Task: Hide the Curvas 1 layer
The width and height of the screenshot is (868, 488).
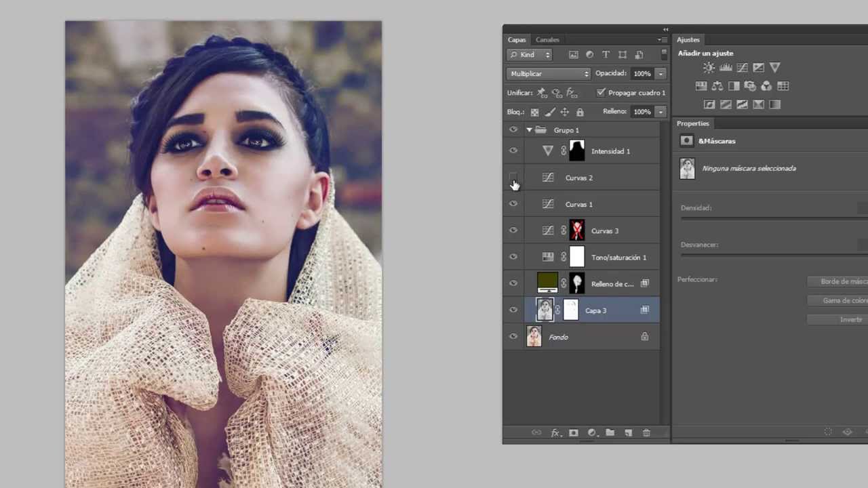Action: click(513, 204)
